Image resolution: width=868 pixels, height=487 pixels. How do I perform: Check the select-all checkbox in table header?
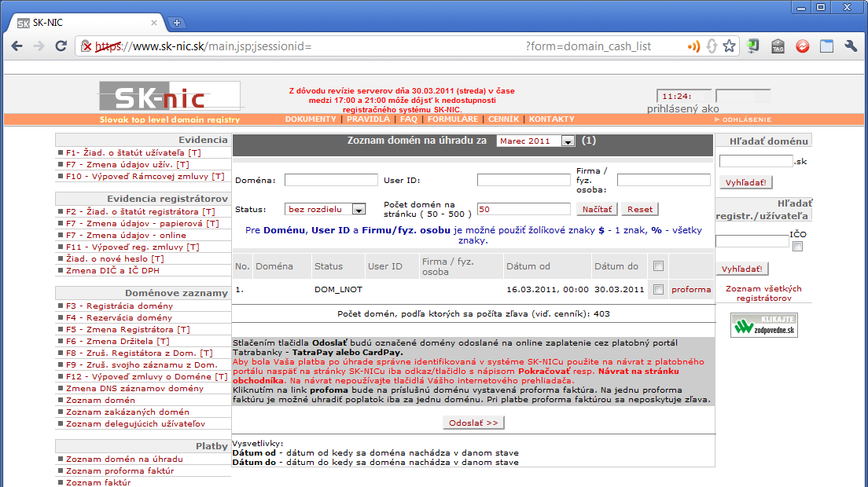pos(658,266)
